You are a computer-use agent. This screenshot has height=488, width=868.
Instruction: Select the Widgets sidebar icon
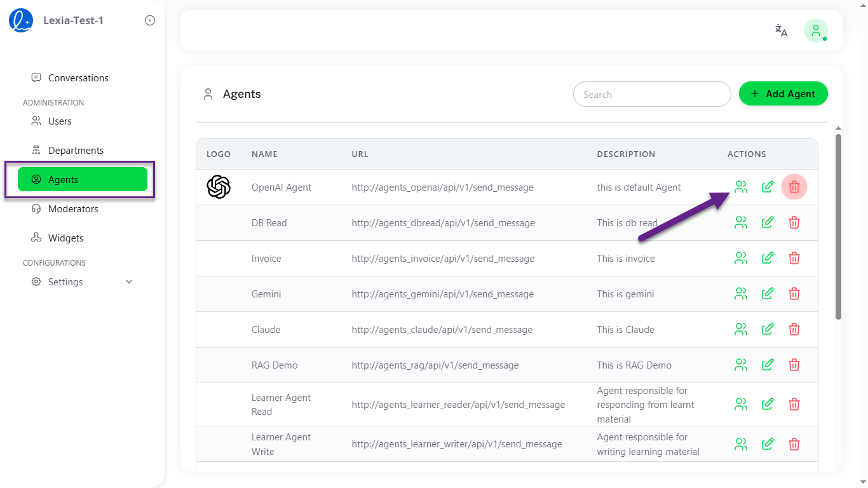tap(36, 238)
